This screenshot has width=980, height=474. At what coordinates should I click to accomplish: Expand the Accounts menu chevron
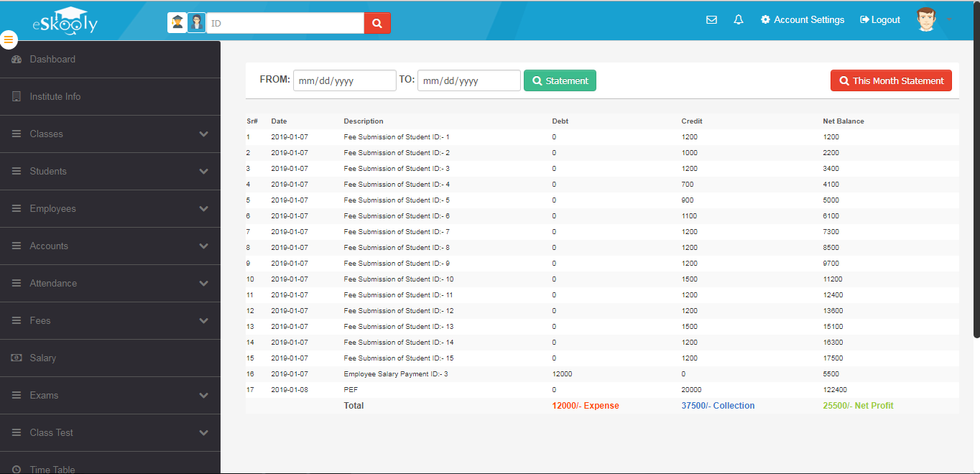[204, 246]
